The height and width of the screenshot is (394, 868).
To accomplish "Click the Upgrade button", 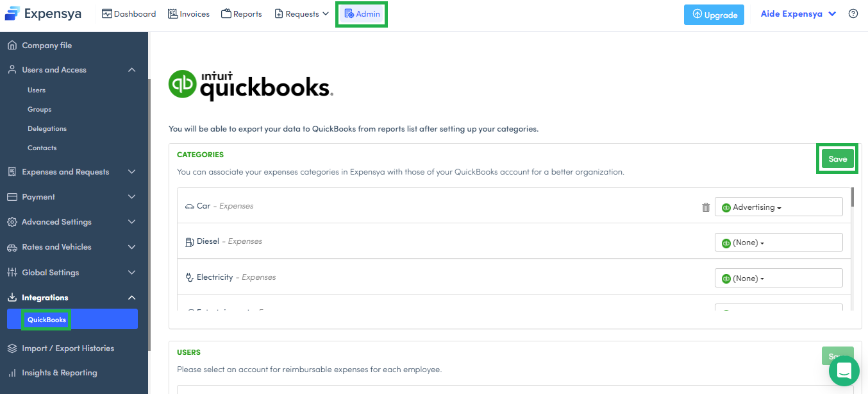I will 714,15.
